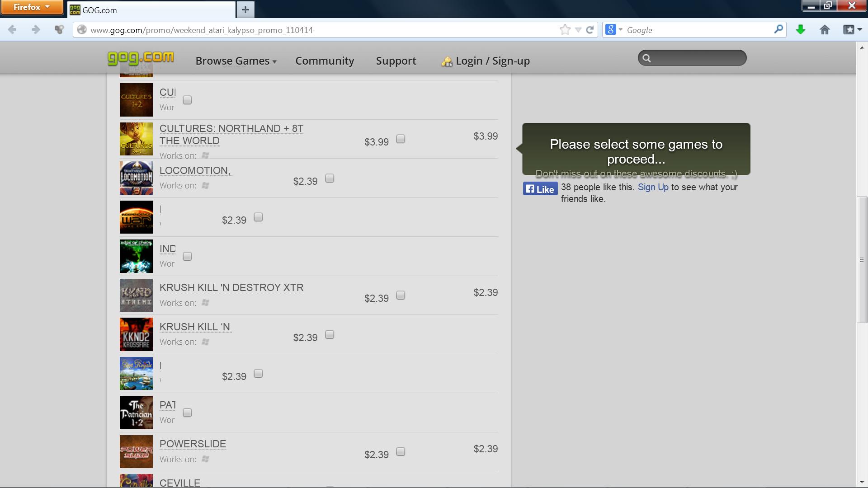Open the PAT game title link
The image size is (868, 488).
(167, 405)
